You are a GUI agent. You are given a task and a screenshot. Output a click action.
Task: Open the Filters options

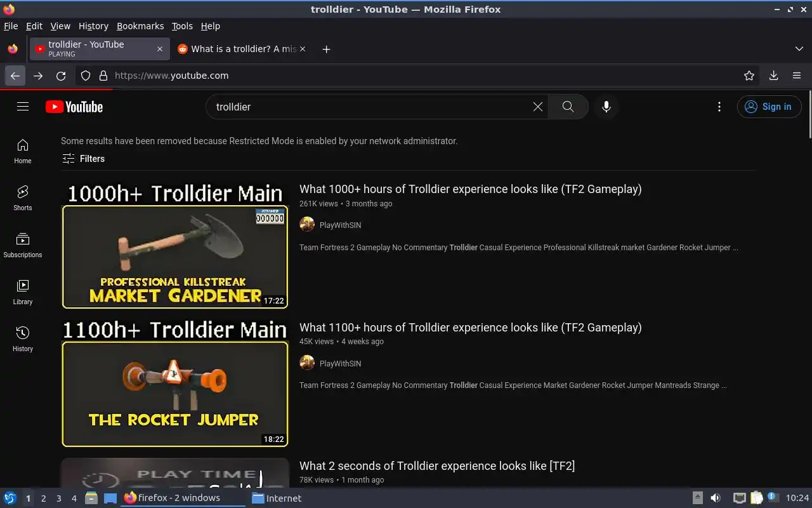tap(83, 159)
